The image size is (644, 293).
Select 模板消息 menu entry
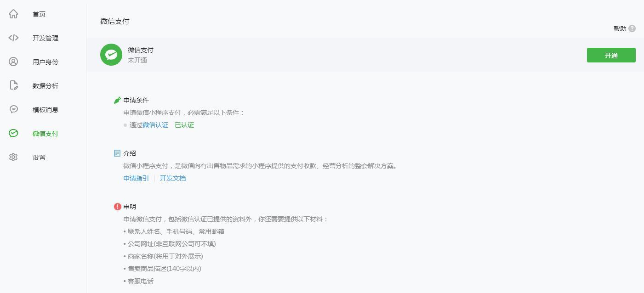pyautogui.click(x=46, y=110)
